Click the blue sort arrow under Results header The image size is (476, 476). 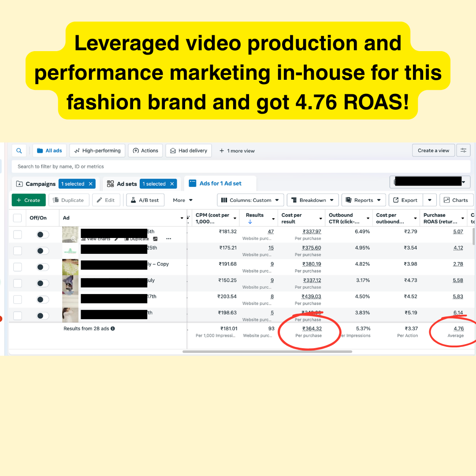pos(250,222)
